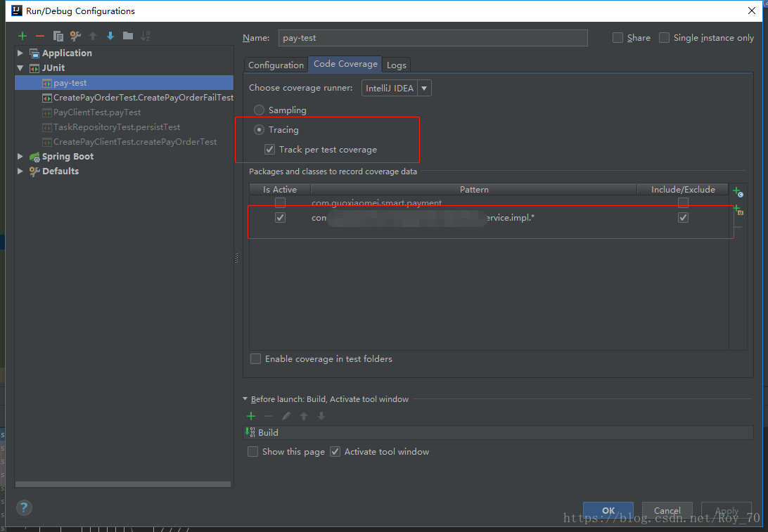
Task: Click the Application type icon in the tree
Action: click(34, 53)
